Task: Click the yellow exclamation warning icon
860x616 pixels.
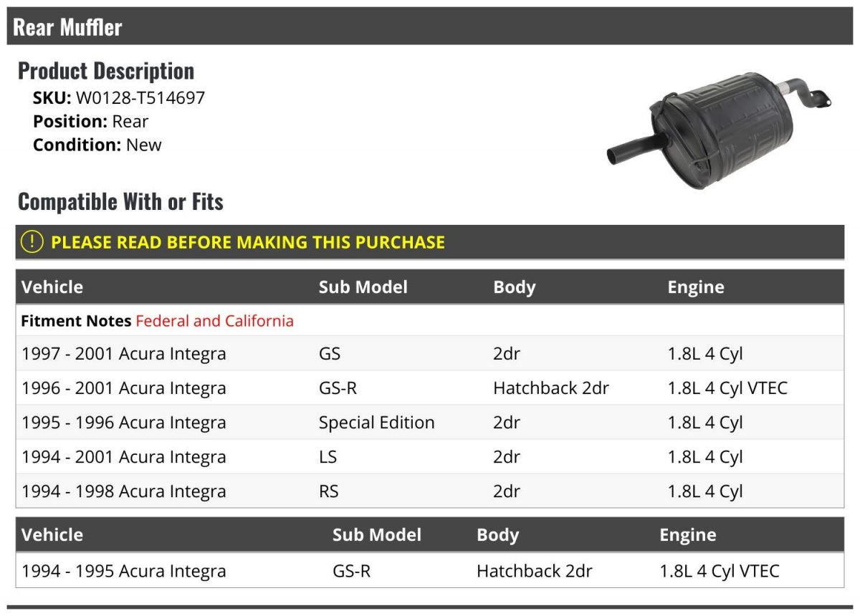Action: (x=32, y=241)
